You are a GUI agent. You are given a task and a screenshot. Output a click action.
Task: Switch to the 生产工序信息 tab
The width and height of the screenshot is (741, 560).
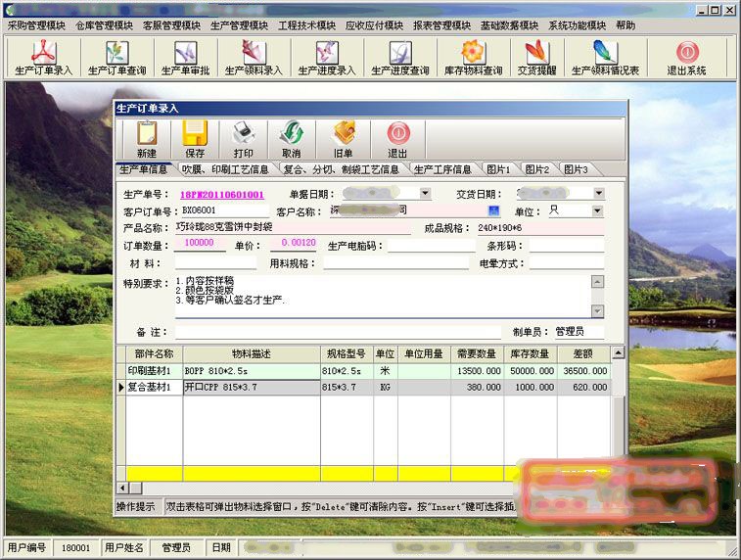tap(441, 169)
